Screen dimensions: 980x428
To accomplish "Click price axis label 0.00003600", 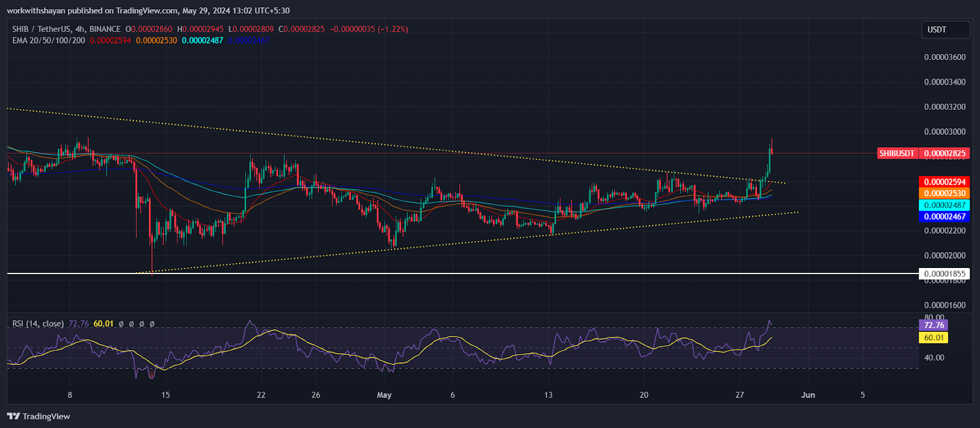I will [944, 58].
